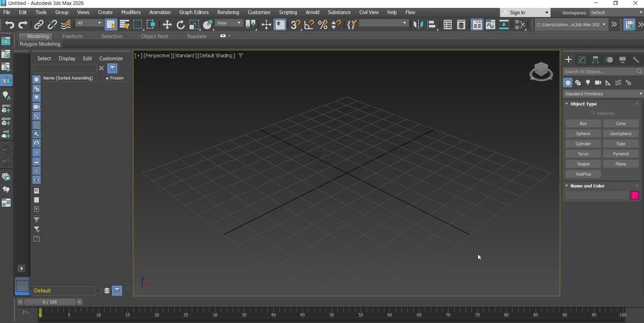Screen dimensions: 644x323
Task: Switch to the Modify command panel
Action: (x=582, y=60)
